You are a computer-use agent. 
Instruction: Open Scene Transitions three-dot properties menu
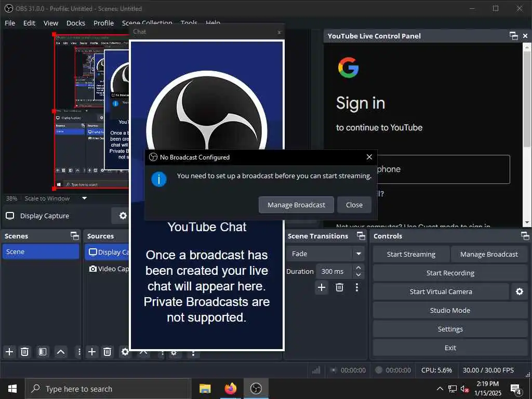(356, 287)
